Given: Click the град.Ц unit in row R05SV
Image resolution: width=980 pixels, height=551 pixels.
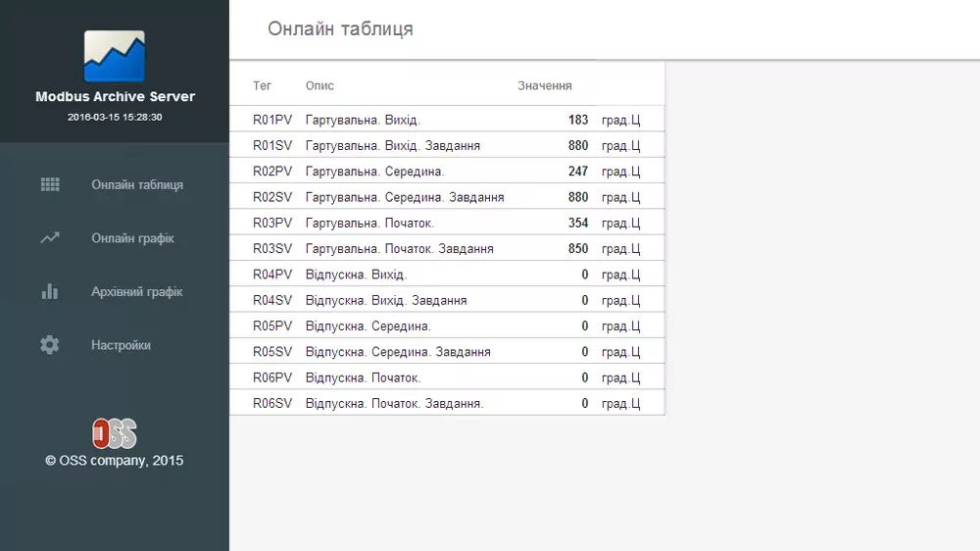Looking at the screenshot, I should (620, 352).
